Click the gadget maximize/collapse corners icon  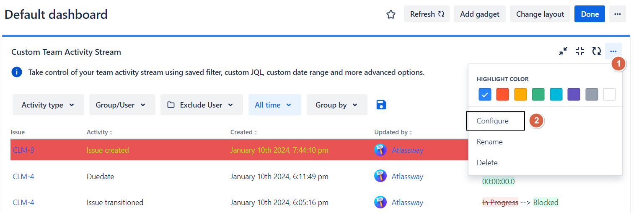(580, 51)
